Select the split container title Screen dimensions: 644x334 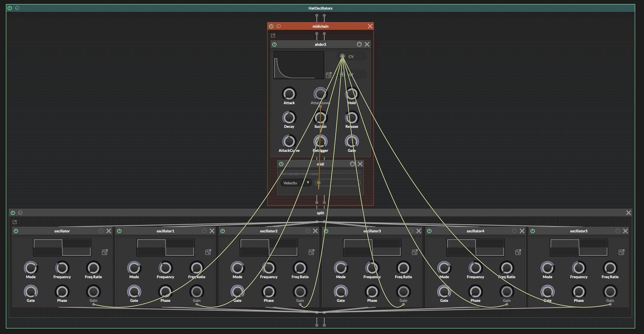[321, 213]
